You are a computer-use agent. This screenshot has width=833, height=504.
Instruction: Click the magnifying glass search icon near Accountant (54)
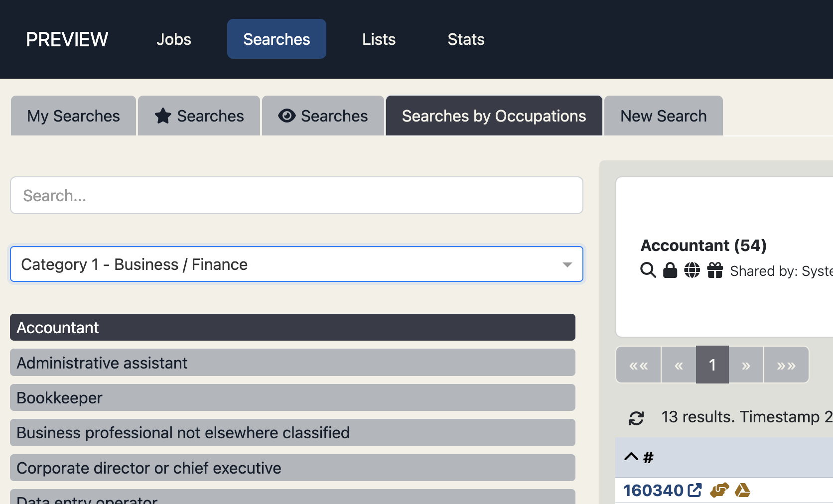[648, 270]
